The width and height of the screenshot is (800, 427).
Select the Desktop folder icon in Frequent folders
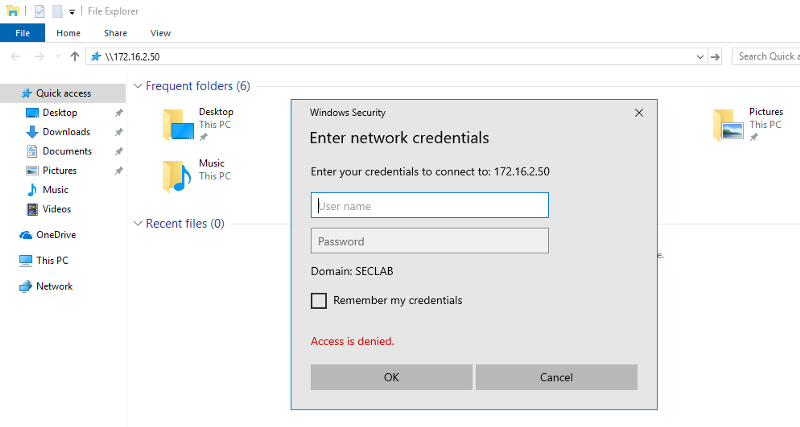[x=178, y=124]
